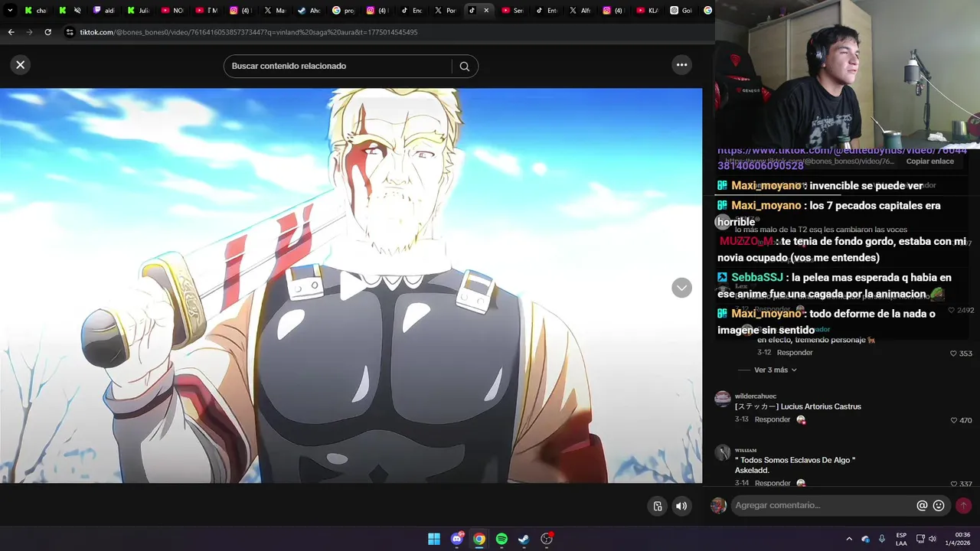Image resolution: width=980 pixels, height=551 pixels.
Task: Show hidden system tray icons
Action: tap(848, 539)
